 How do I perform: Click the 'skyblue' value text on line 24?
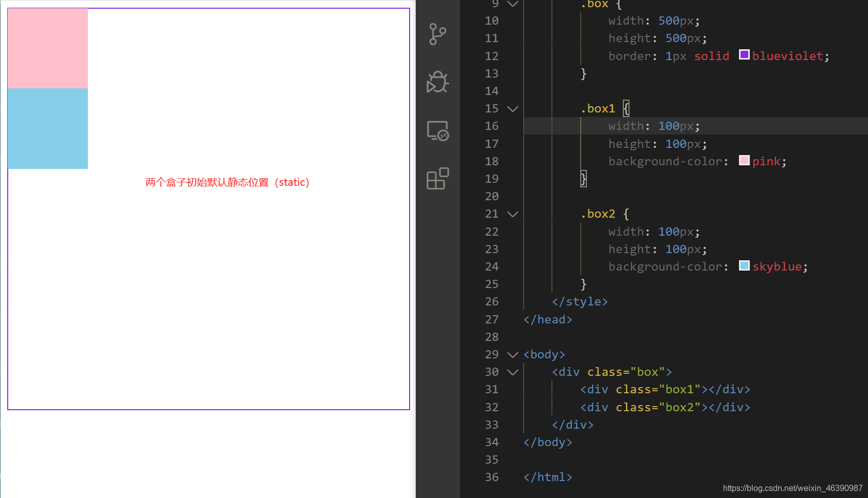coord(777,267)
